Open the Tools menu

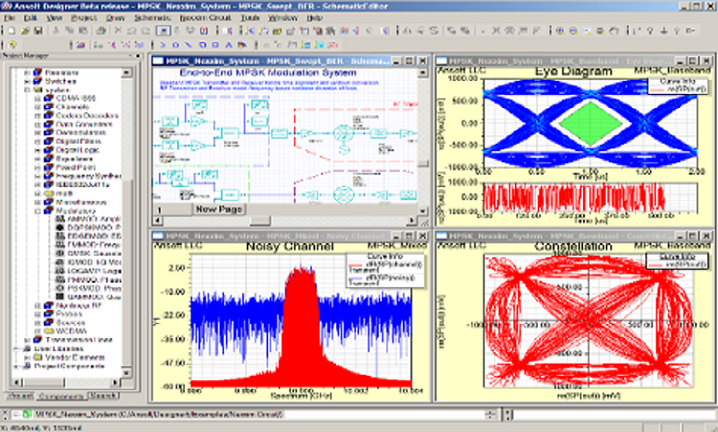point(250,18)
